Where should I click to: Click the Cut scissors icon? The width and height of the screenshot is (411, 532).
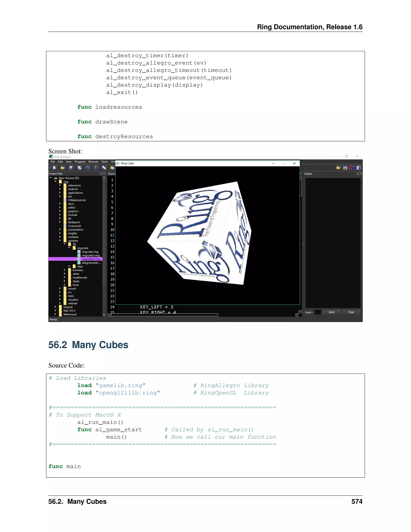point(96,168)
